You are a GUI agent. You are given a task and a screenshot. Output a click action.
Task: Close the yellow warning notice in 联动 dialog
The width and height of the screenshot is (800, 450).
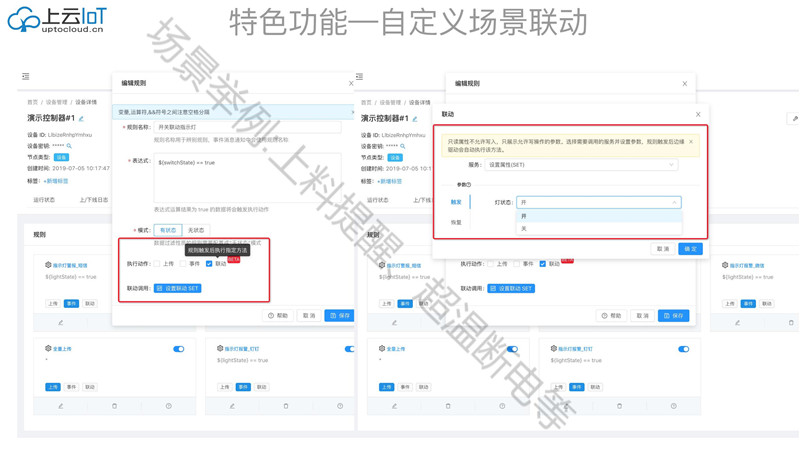[x=691, y=142]
